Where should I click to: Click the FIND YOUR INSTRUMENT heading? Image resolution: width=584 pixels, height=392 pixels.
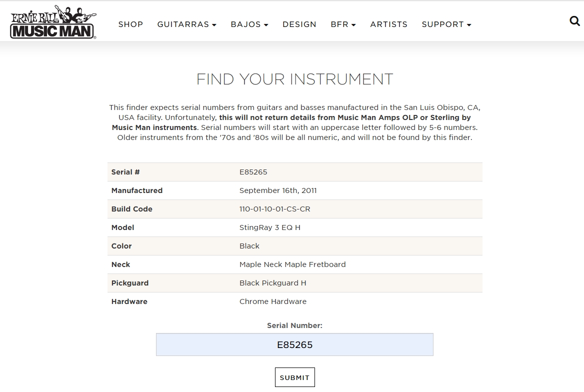point(295,79)
